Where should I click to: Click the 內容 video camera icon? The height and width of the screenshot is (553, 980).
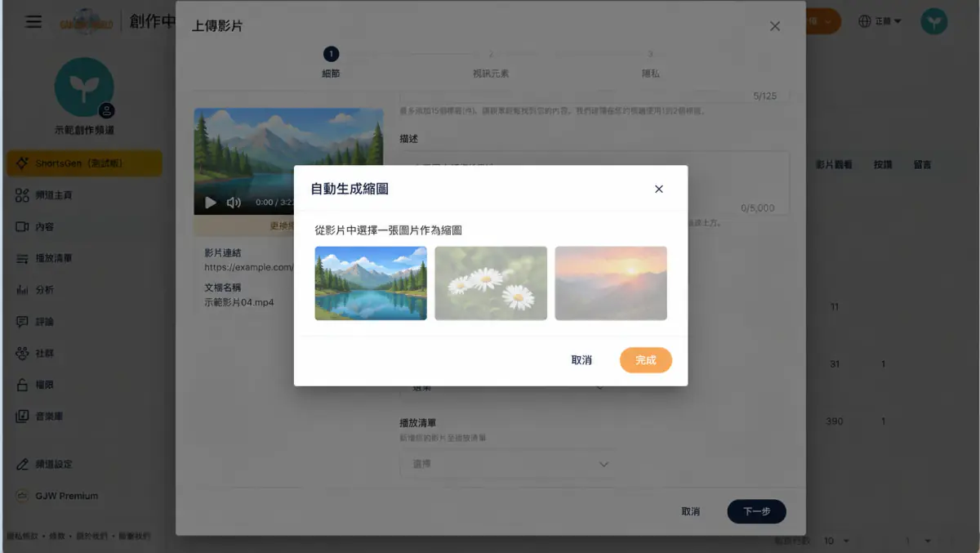pyautogui.click(x=23, y=227)
